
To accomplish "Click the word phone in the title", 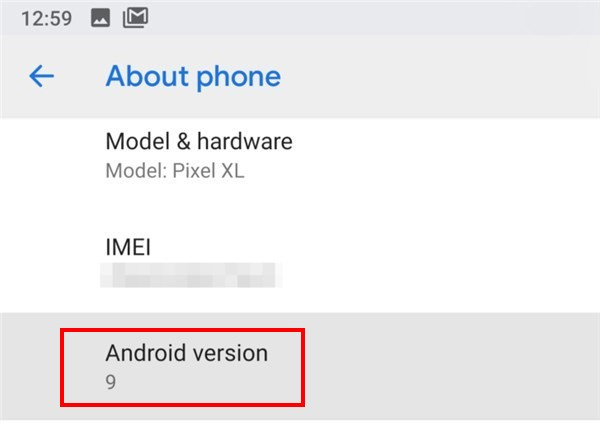I will point(239,78).
